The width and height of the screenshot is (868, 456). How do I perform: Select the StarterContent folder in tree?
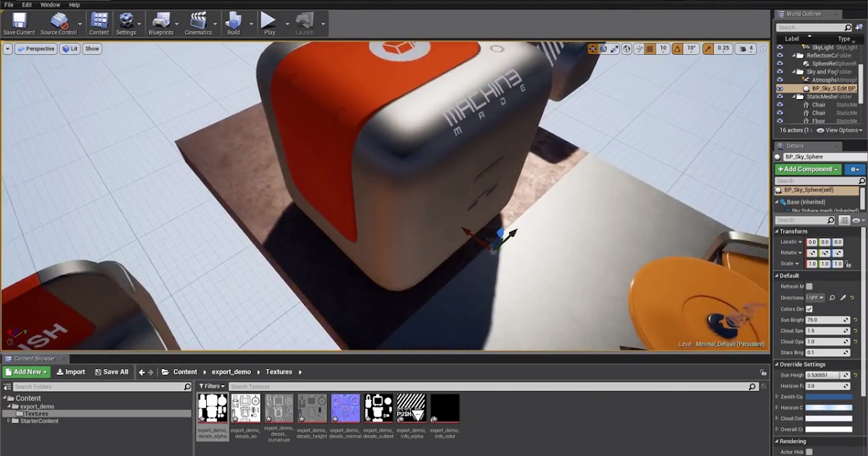pyautogui.click(x=39, y=421)
